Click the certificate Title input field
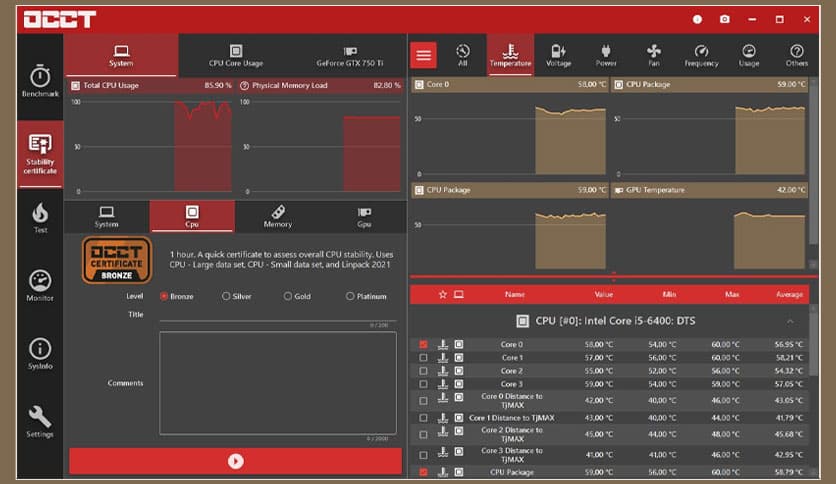This screenshot has width=836, height=484. (x=278, y=315)
